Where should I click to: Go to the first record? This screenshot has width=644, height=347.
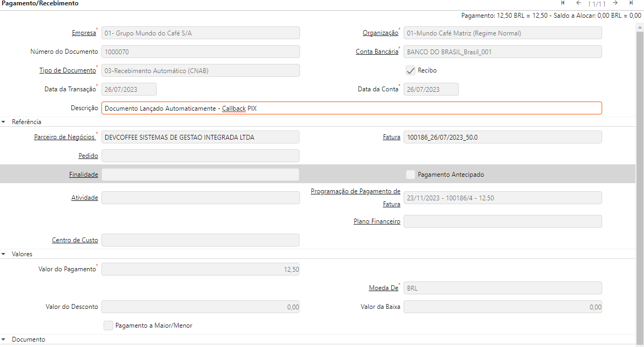563,3
